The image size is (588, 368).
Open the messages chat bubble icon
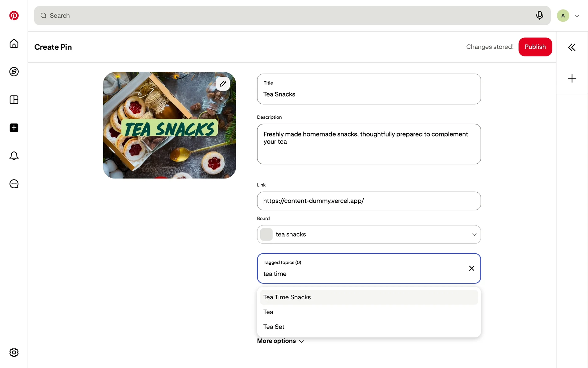click(14, 184)
